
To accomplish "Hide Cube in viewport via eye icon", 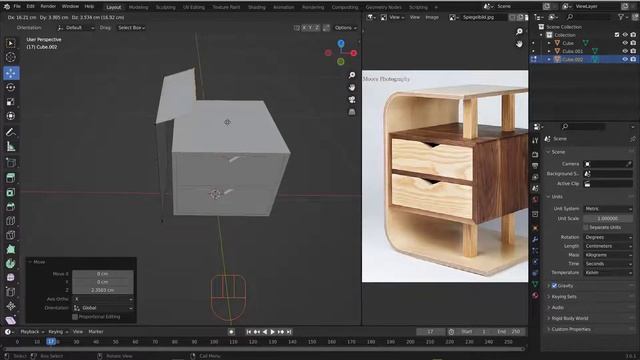I will 625,43.
